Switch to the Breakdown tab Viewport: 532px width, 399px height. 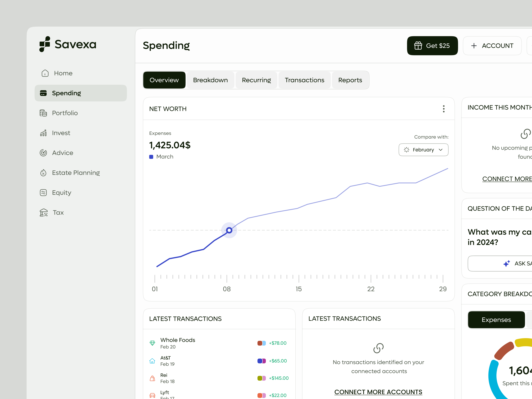pyautogui.click(x=210, y=80)
